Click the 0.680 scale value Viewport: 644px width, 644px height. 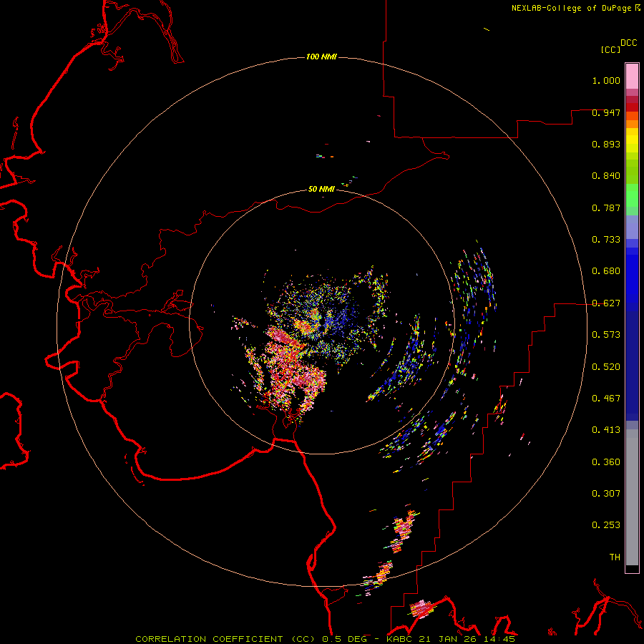[606, 271]
